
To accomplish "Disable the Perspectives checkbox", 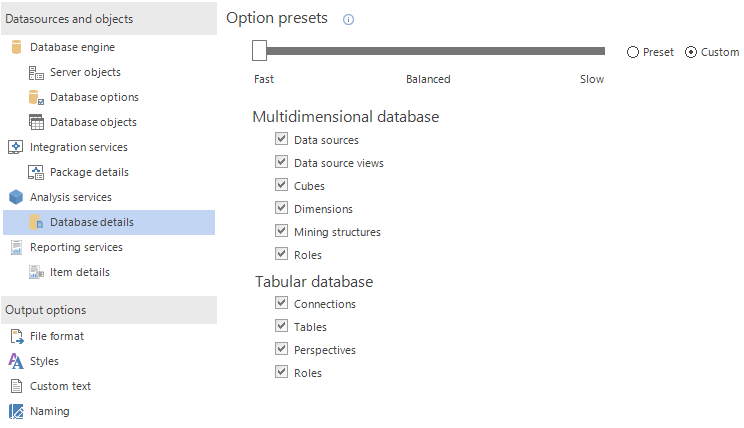I will coord(281,349).
